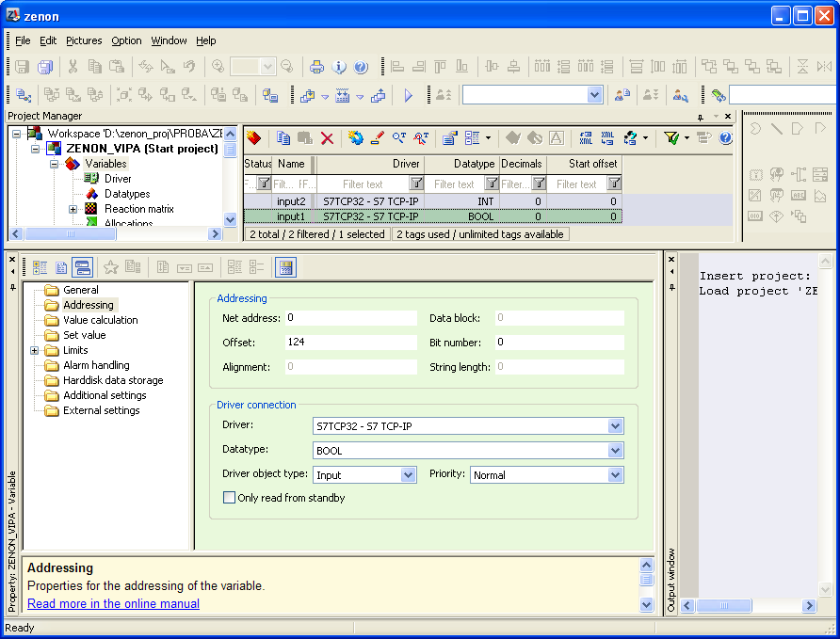840x639 pixels.
Task: Click the filter funnel icon in variable toolbar
Action: pos(670,138)
